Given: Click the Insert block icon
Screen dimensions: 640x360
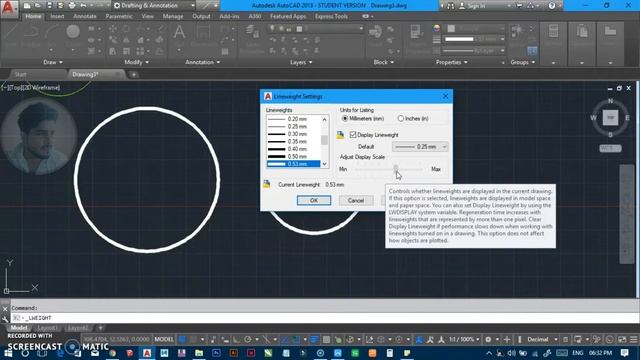Looking at the screenshot, I should point(375,33).
